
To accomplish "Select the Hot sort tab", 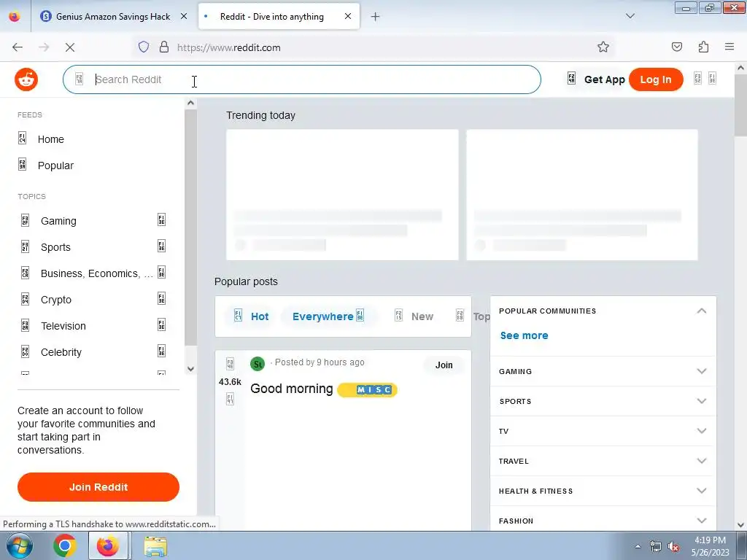I will (252, 316).
